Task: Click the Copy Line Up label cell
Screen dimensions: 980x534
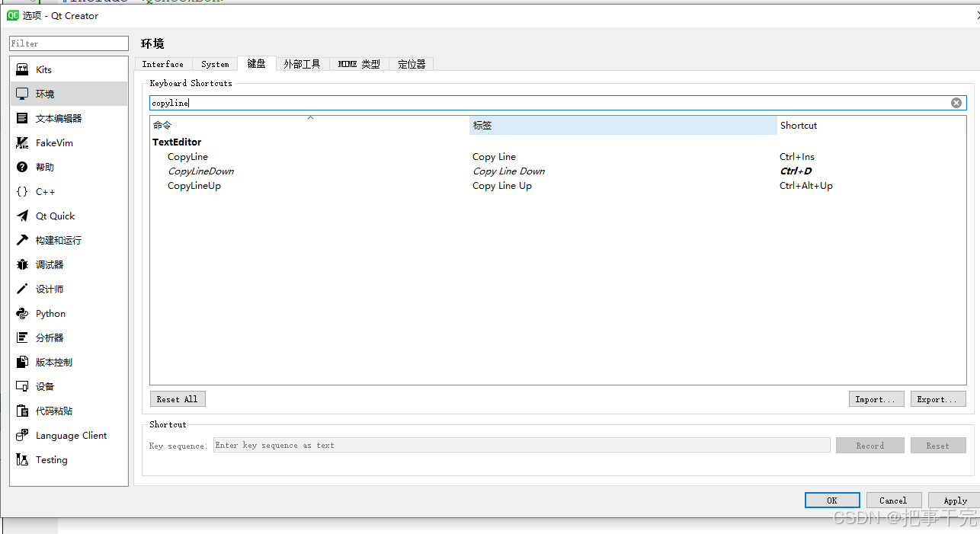Action: point(502,186)
